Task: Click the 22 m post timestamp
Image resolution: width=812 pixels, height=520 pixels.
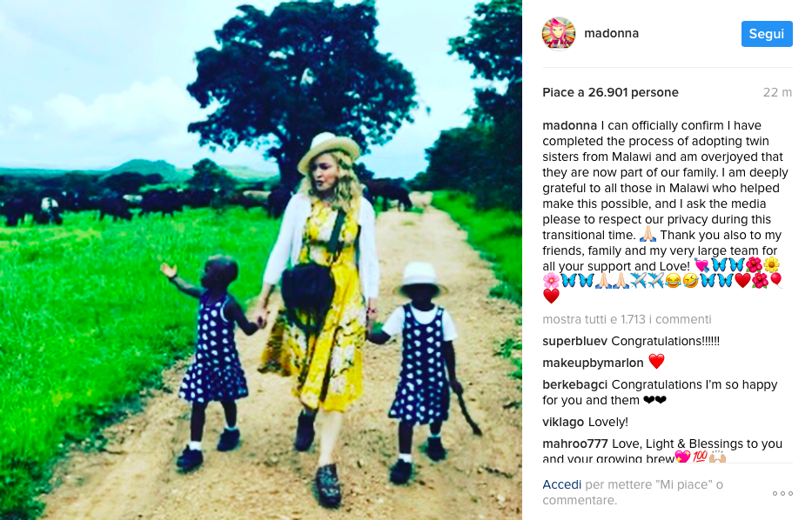Action: (x=777, y=92)
